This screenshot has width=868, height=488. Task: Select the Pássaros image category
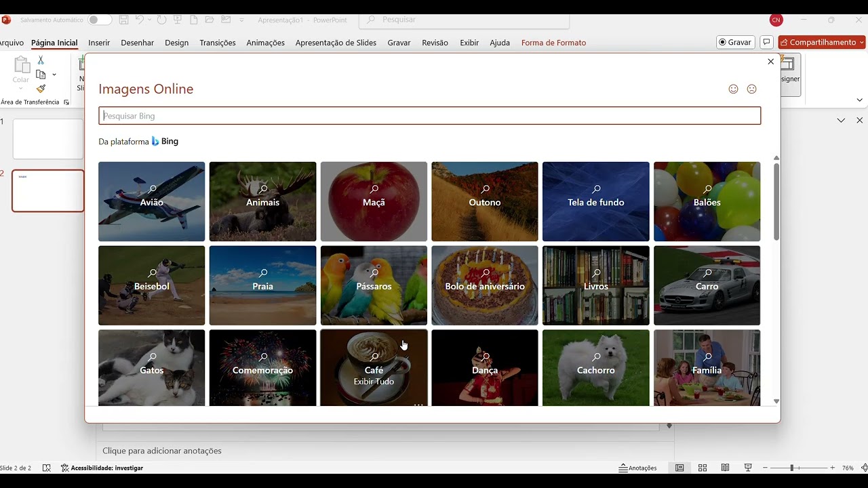pyautogui.click(x=374, y=285)
